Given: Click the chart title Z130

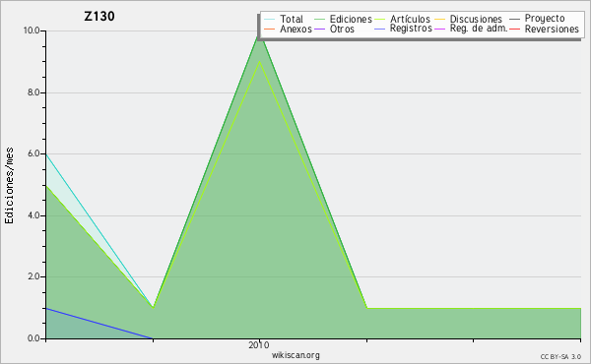Looking at the screenshot, I should 99,16.
